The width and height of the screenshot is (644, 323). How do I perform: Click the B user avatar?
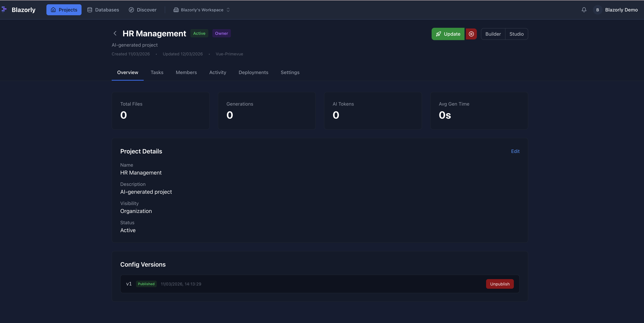pyautogui.click(x=598, y=10)
